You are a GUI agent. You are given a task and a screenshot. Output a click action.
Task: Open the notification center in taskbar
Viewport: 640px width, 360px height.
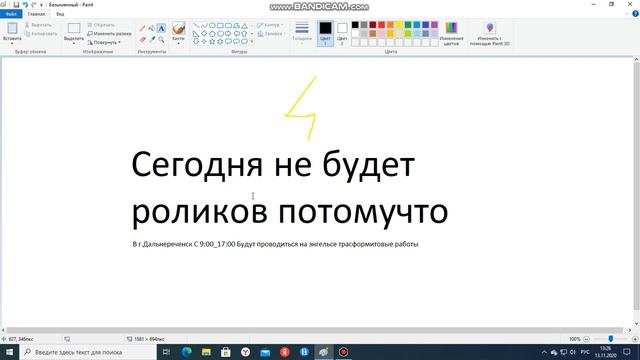(627, 352)
